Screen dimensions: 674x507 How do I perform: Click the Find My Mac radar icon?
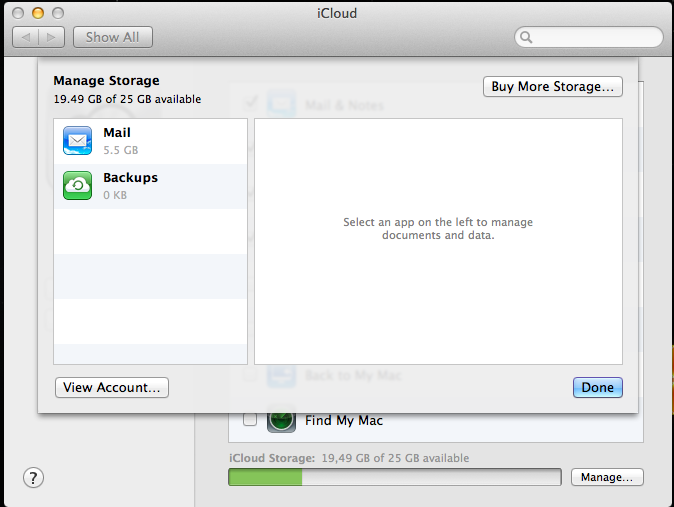(281, 421)
